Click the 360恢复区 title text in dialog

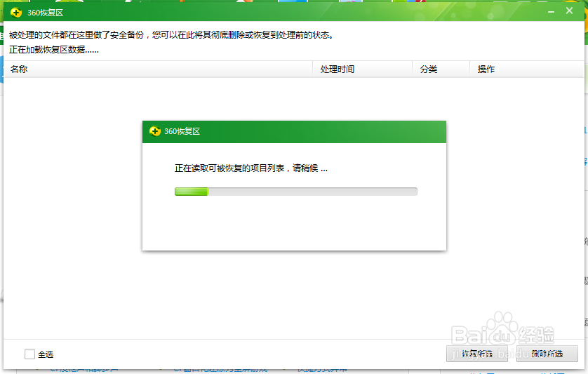[x=182, y=131]
